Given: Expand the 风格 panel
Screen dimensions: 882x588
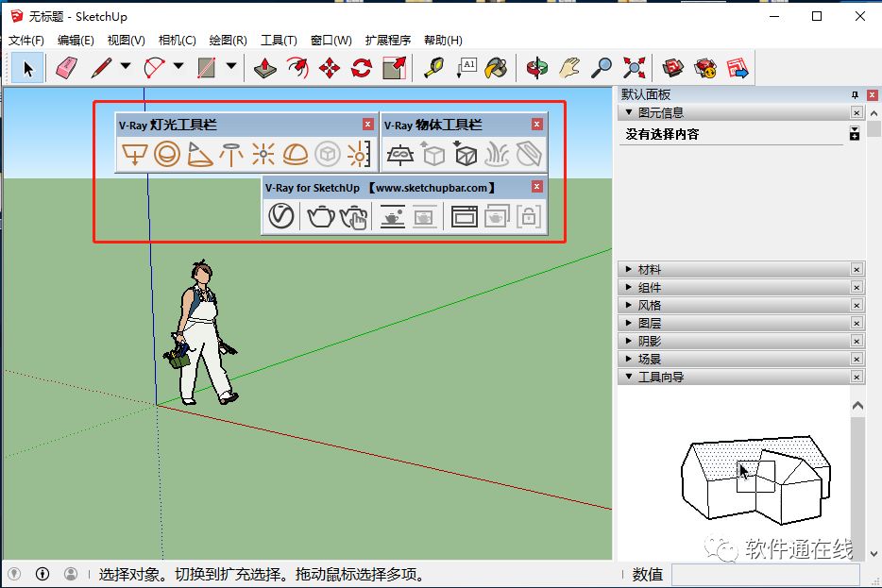Looking at the screenshot, I should 629,305.
